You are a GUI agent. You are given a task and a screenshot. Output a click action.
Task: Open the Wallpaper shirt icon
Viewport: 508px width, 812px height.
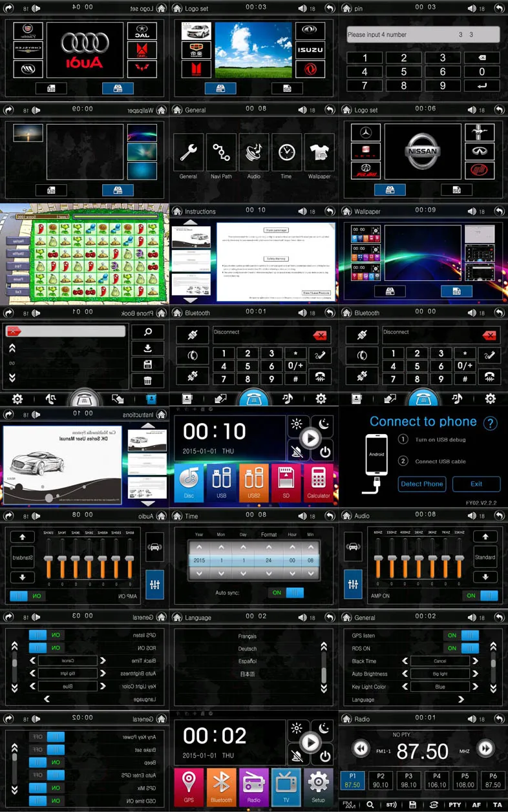pyautogui.click(x=319, y=153)
